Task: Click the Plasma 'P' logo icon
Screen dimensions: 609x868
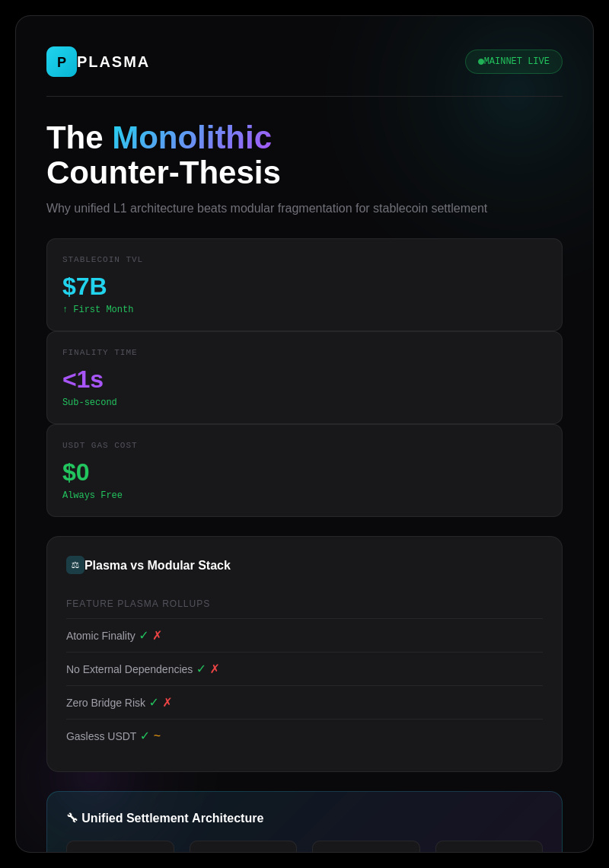Action: 62,62
